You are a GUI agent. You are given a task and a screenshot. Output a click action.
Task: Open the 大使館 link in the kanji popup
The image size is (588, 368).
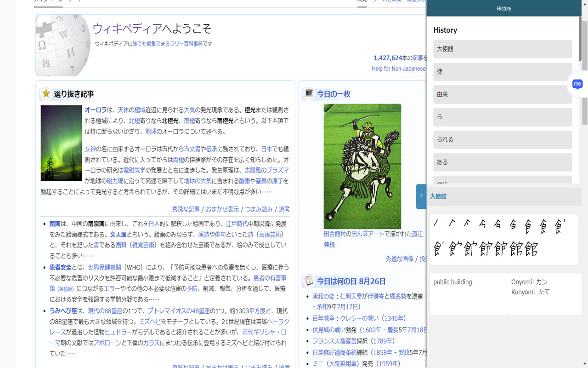tap(438, 196)
